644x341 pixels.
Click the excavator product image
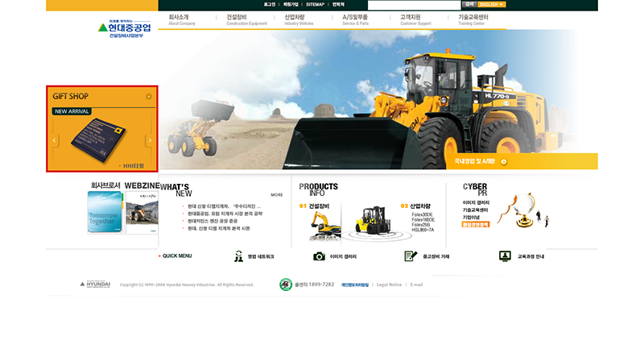click(x=325, y=226)
